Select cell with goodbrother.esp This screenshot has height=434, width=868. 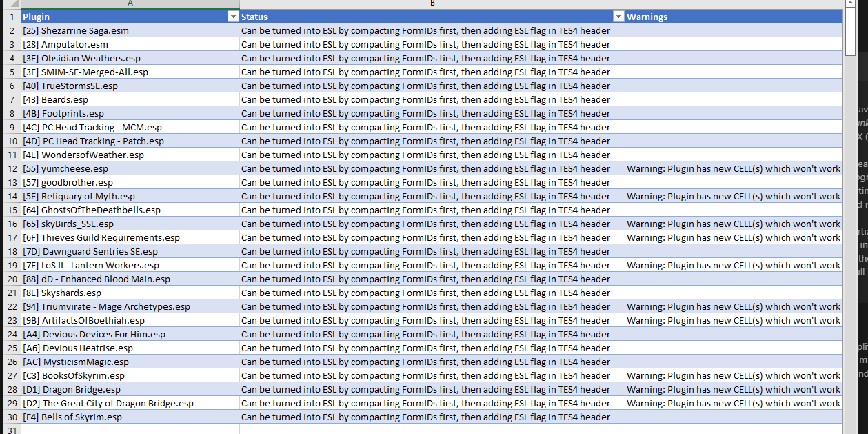[x=130, y=182]
